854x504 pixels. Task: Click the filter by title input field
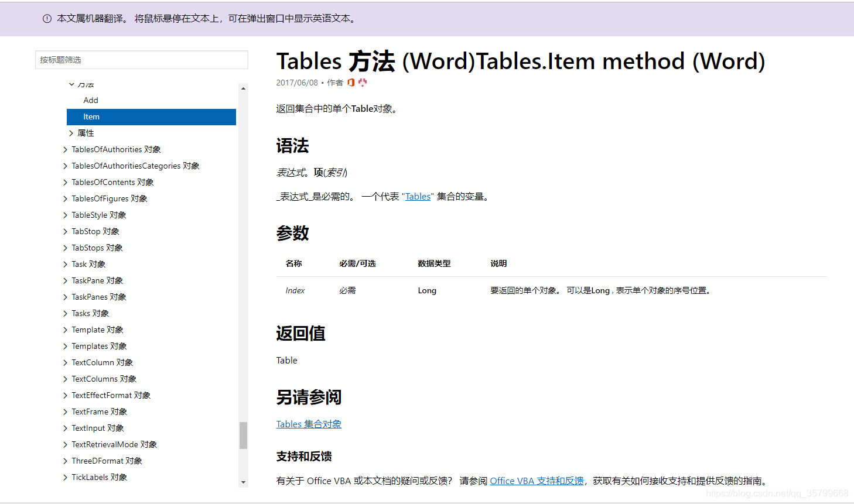point(142,60)
